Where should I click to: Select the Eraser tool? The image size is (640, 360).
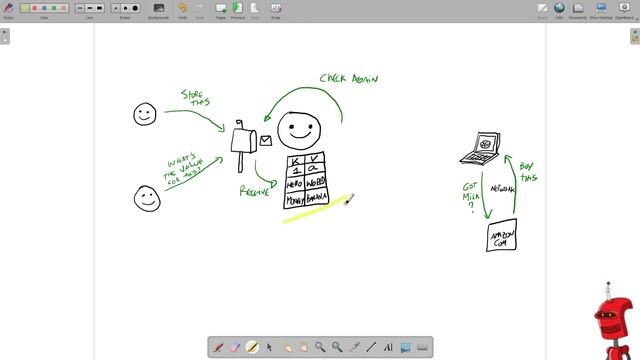236,347
